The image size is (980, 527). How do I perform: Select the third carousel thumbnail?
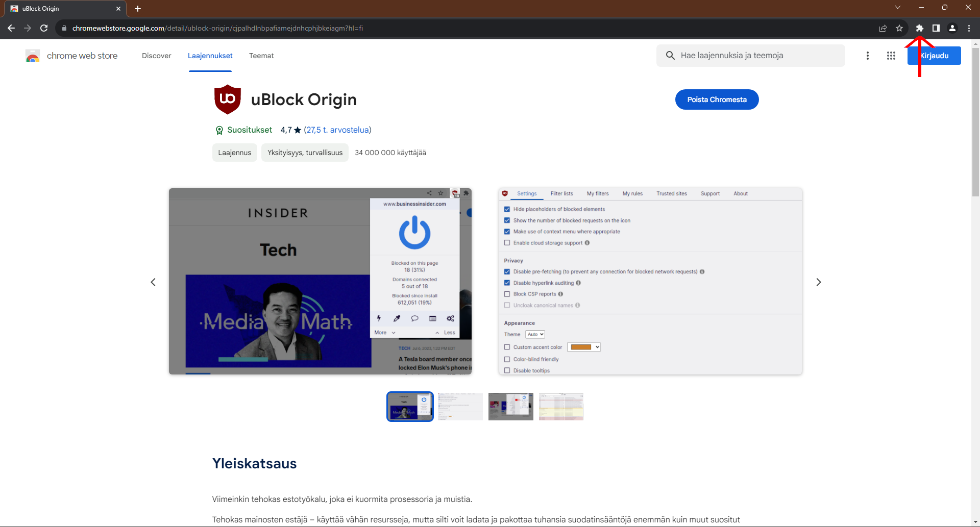click(511, 407)
